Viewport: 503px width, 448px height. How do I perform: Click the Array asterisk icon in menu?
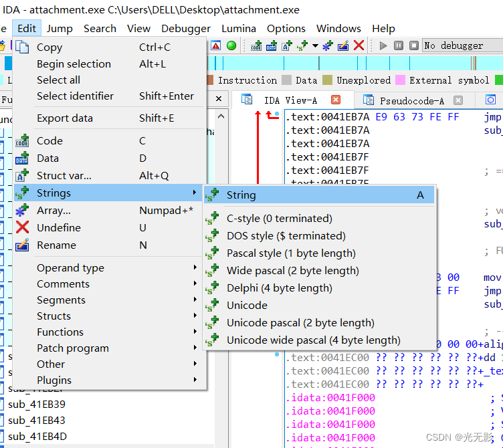(22, 211)
